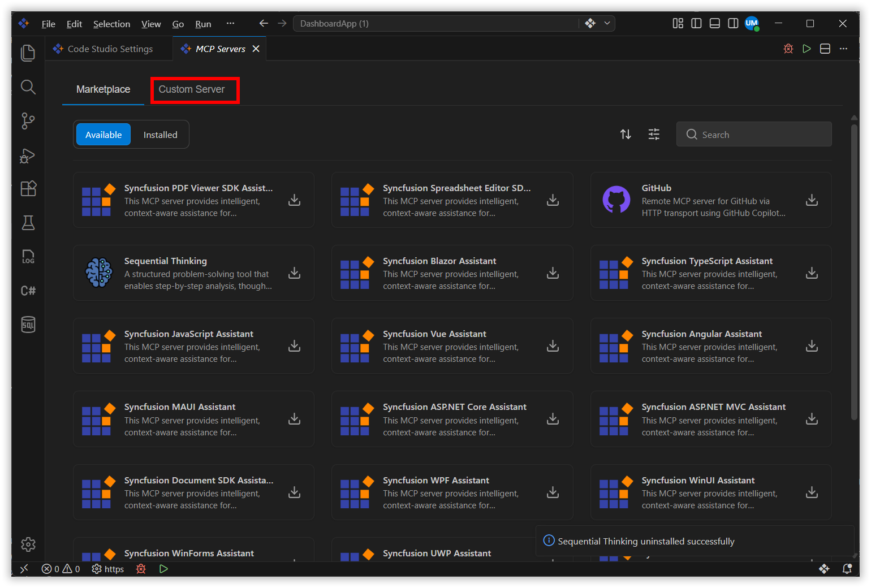
Task: Toggle the primary side bar from the title bar
Action: [696, 23]
